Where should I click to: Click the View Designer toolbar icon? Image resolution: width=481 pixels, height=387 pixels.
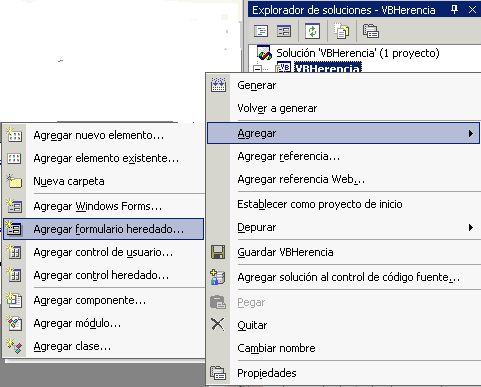click(x=284, y=31)
